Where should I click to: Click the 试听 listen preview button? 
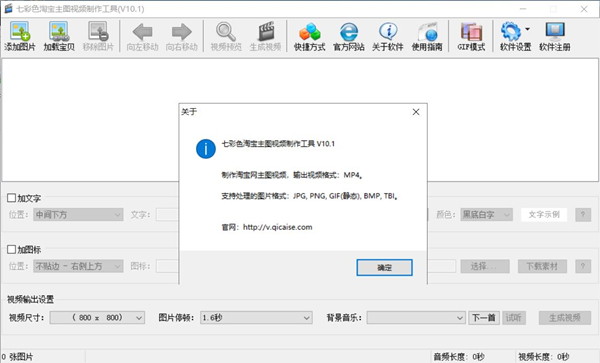(514, 317)
